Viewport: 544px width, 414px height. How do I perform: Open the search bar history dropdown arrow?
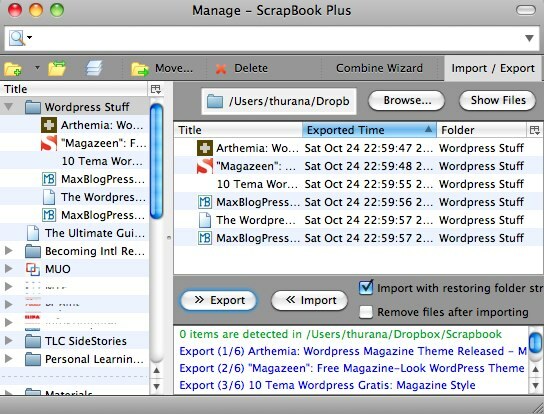529,38
